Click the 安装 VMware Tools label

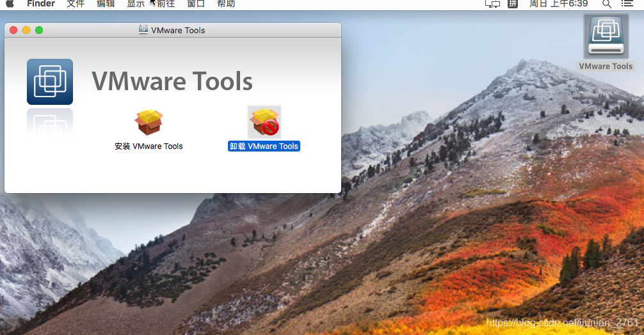coord(149,146)
